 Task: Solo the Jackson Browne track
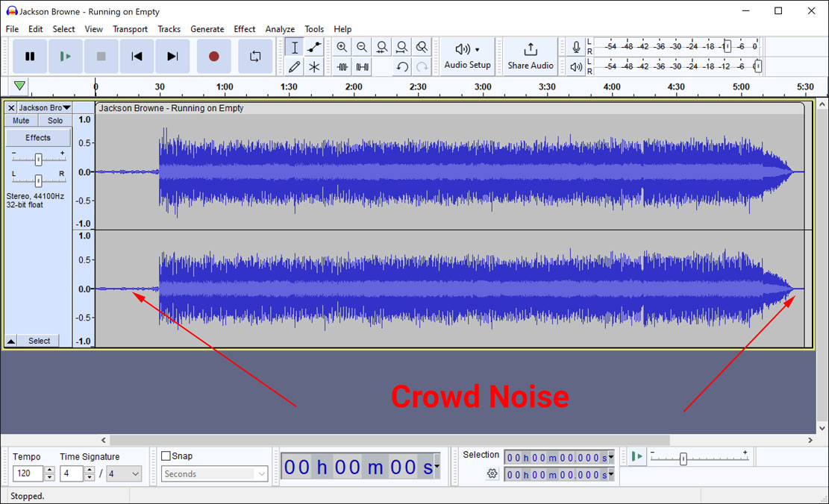pyautogui.click(x=55, y=121)
